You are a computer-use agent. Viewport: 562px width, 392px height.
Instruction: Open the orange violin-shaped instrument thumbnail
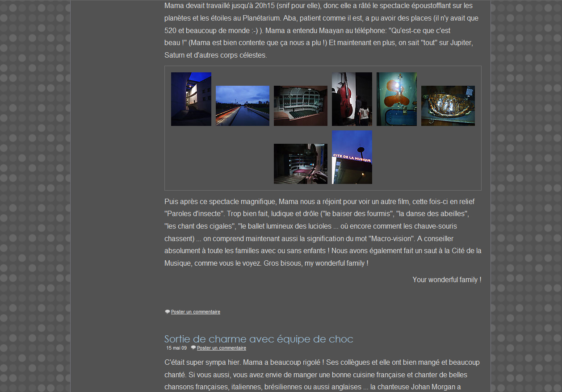[x=397, y=99]
